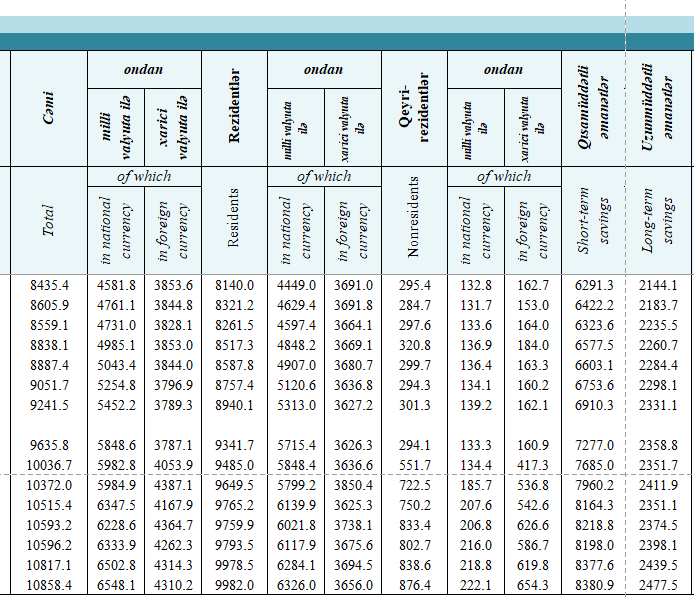Screen dimensions: 694x598
Task: Select the English Total header cell
Action: [x=49, y=221]
